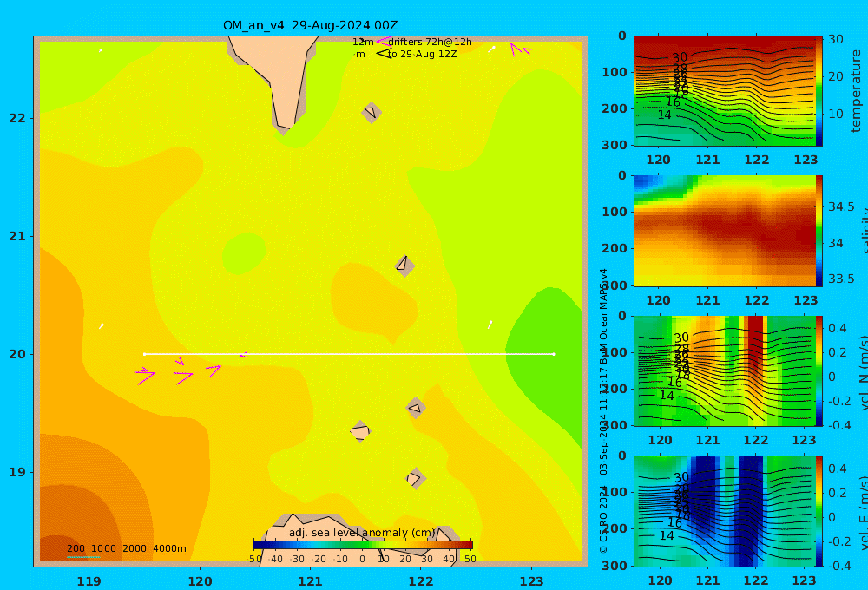Click the adj. sea level anomaly colorbar
Viewport: 868px width, 590px height.
[363, 545]
